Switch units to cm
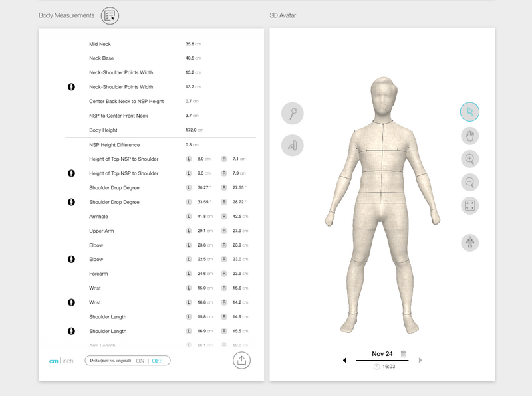 click(53, 361)
